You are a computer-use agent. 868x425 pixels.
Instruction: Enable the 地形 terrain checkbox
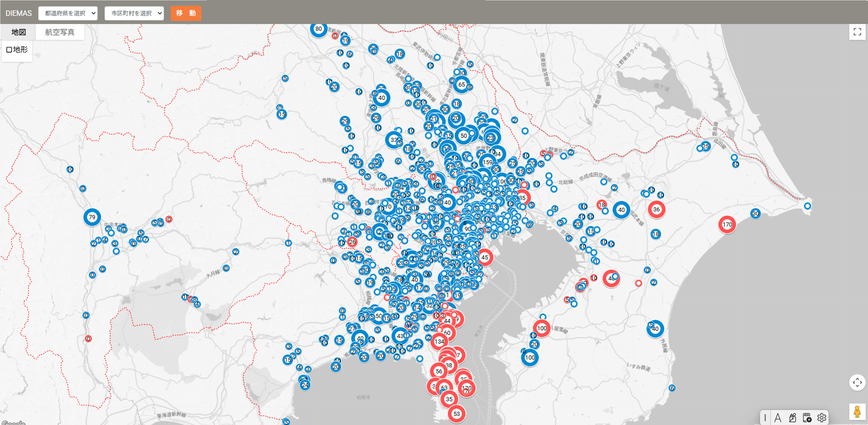point(9,50)
